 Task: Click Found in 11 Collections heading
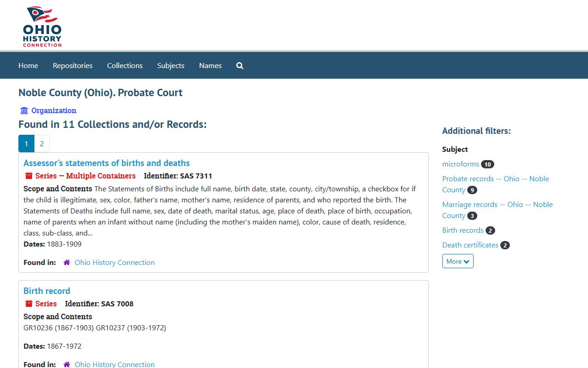point(113,124)
